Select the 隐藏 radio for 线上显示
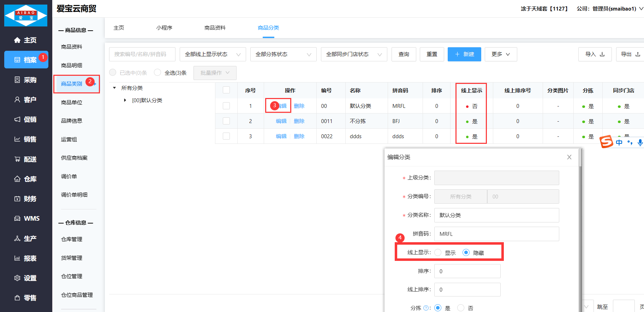The width and height of the screenshot is (644, 312). pos(466,252)
